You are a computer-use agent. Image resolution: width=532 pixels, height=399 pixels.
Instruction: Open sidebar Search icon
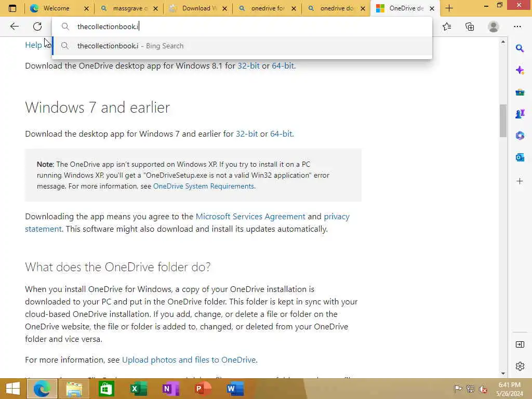pyautogui.click(x=520, y=48)
